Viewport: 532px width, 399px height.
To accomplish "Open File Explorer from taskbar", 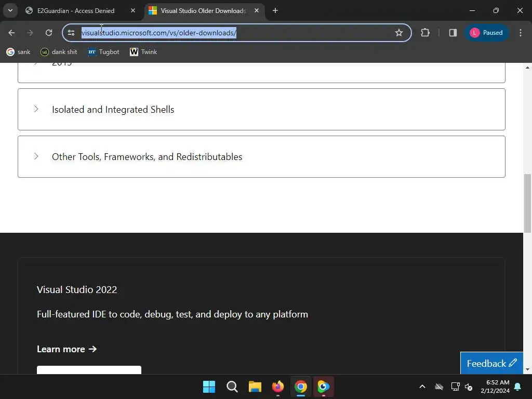I will [255, 387].
